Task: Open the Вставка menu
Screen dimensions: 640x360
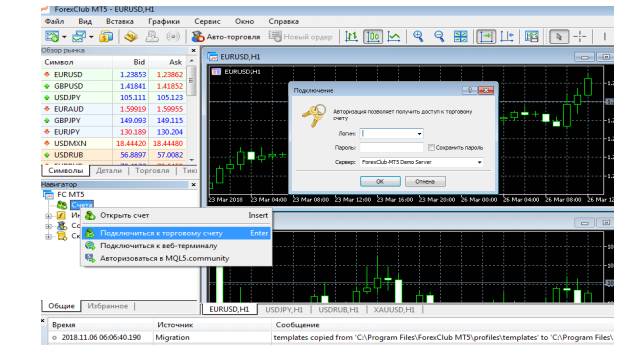Action: click(x=120, y=21)
